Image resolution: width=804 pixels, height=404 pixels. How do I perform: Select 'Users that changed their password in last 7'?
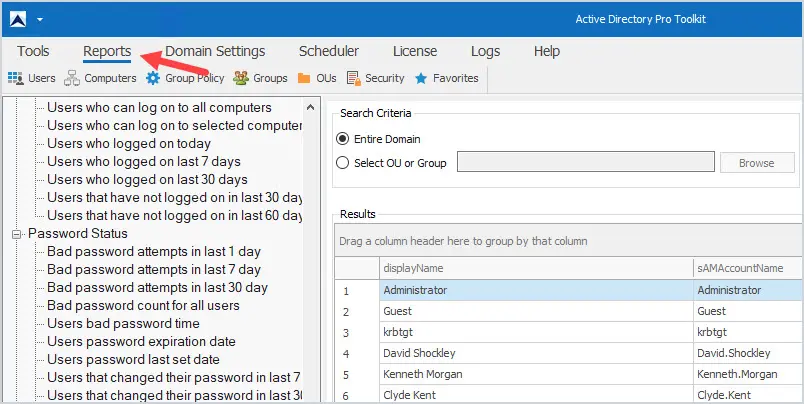click(174, 377)
